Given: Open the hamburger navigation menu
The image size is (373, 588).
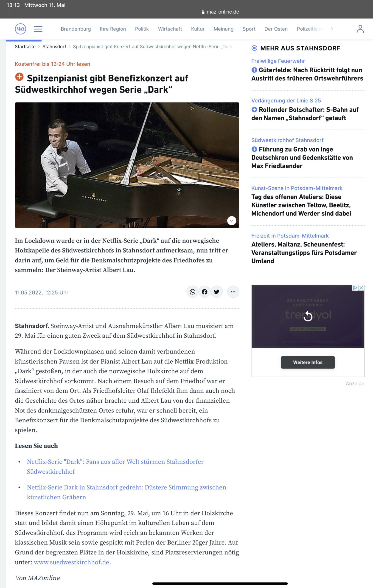Looking at the screenshot, I should [x=38, y=29].
